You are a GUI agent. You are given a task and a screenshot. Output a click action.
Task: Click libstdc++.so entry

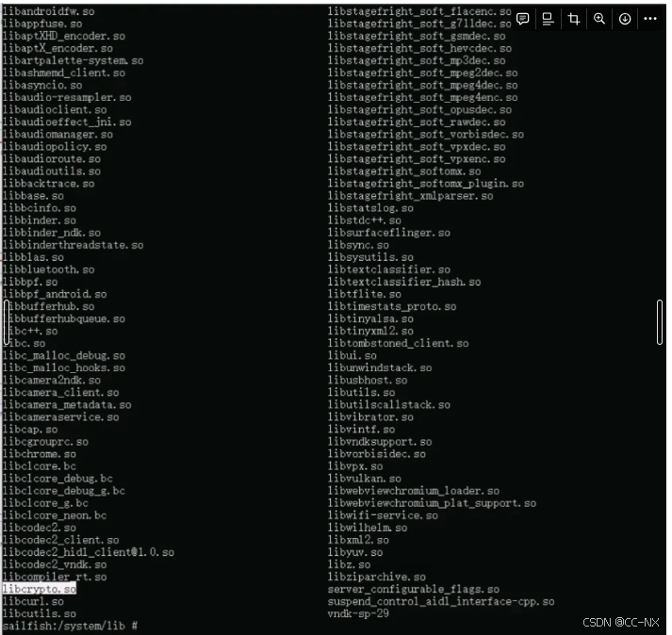pyautogui.click(x=365, y=220)
